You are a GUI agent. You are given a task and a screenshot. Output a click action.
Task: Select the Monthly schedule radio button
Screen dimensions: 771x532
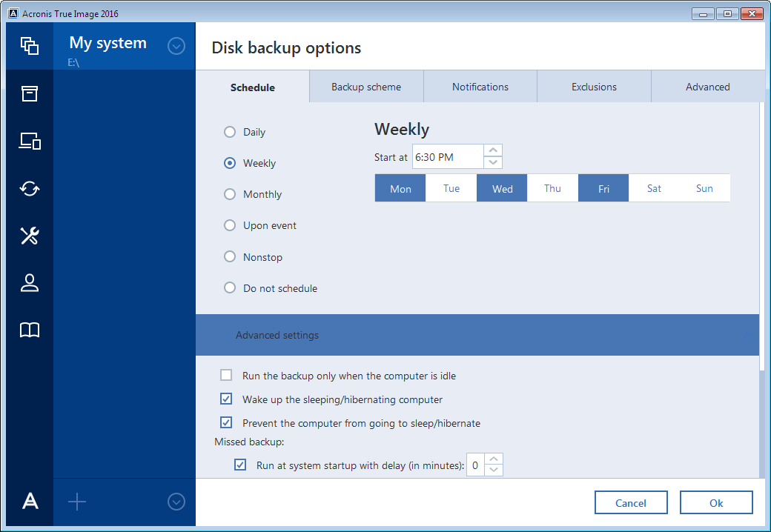click(230, 194)
